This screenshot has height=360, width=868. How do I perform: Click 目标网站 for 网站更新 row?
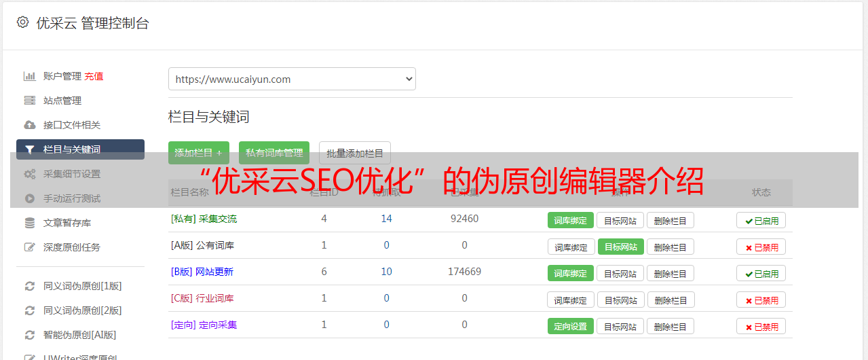(x=620, y=273)
